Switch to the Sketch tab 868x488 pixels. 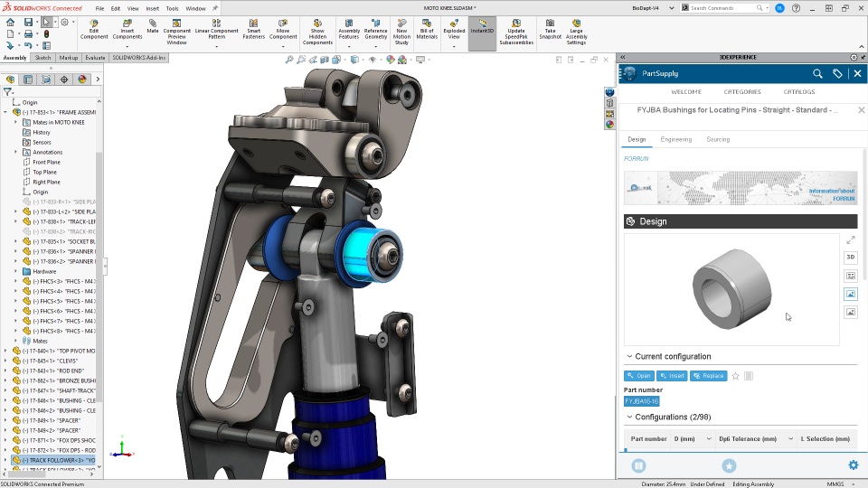[x=42, y=58]
